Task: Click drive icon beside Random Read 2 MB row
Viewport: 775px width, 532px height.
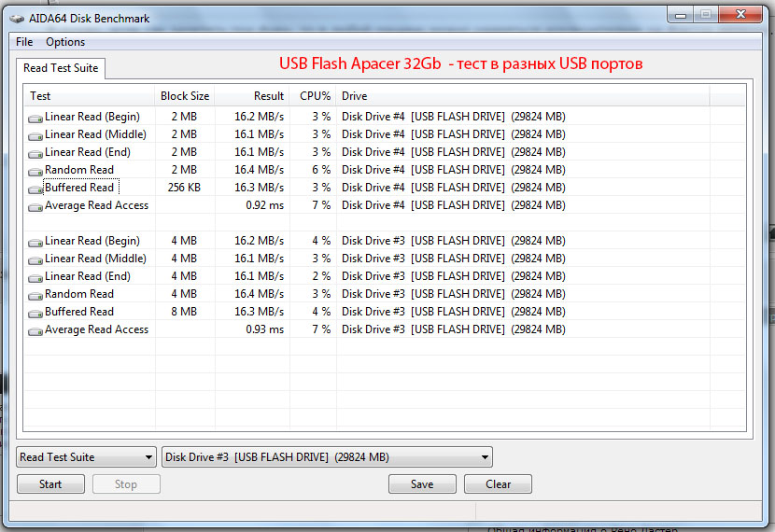Action: [x=35, y=171]
